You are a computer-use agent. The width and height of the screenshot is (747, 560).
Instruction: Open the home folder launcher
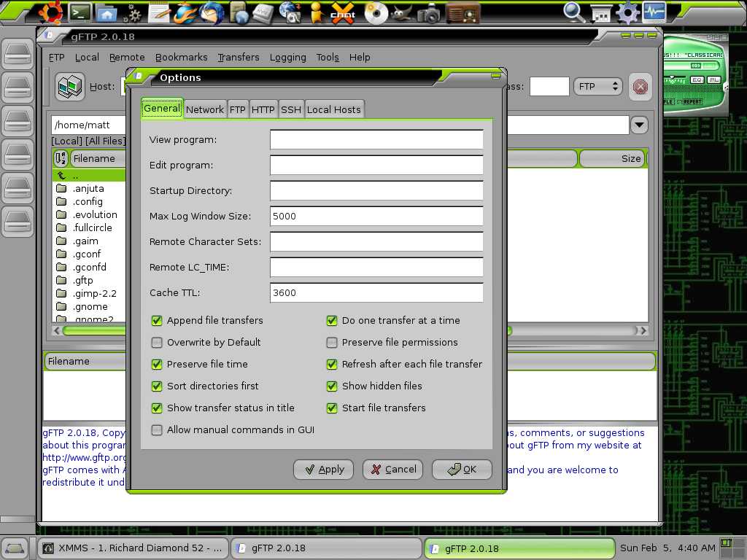[107, 13]
